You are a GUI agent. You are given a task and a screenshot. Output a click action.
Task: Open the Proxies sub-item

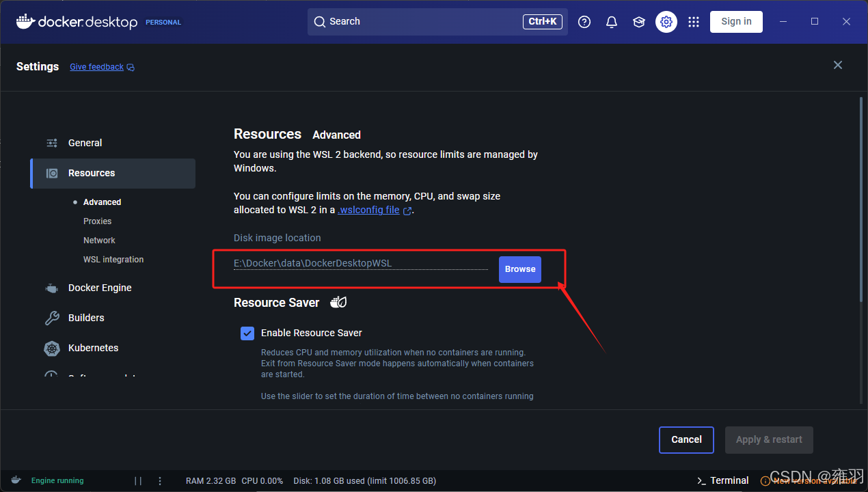[97, 221]
